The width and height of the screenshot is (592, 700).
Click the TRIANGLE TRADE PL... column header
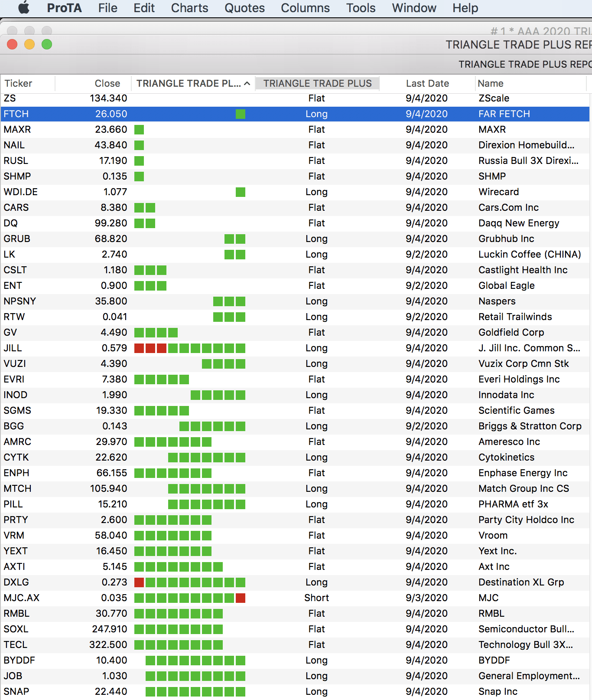click(x=189, y=83)
